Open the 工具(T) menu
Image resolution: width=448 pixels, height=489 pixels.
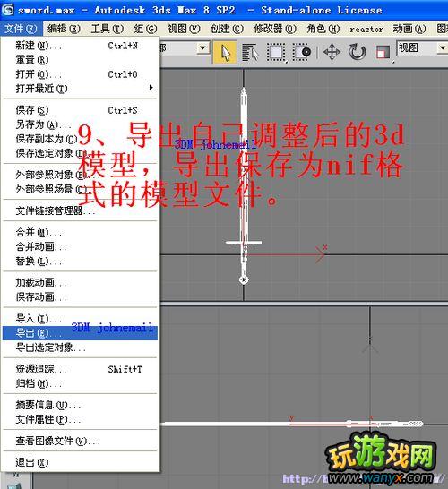(107, 29)
